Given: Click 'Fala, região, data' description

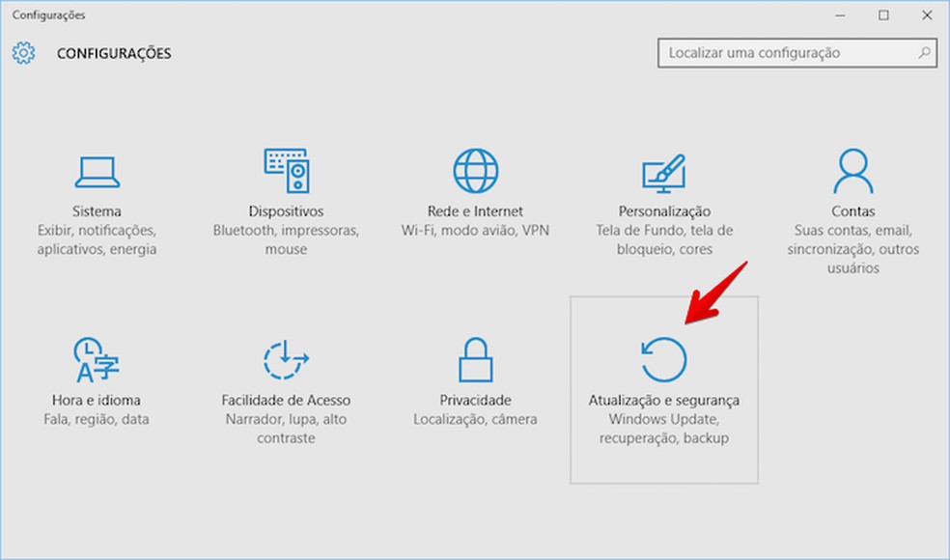Looking at the screenshot, I should click(x=97, y=419).
